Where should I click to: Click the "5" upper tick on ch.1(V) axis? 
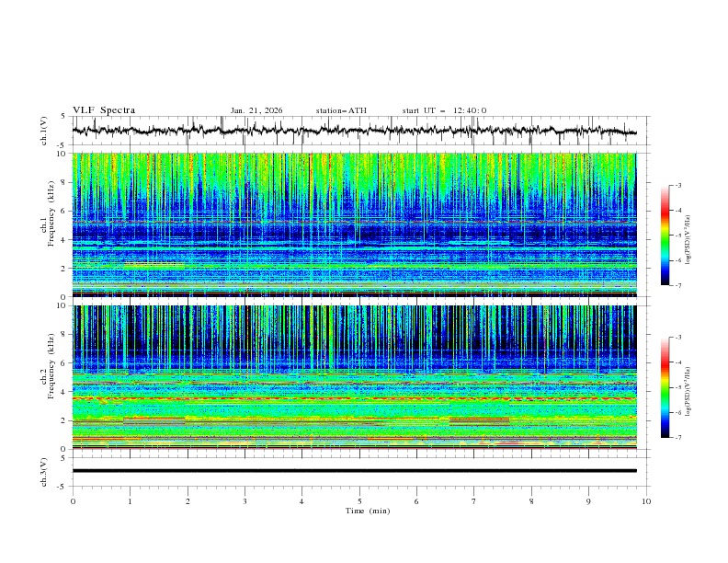pyautogui.click(x=63, y=117)
